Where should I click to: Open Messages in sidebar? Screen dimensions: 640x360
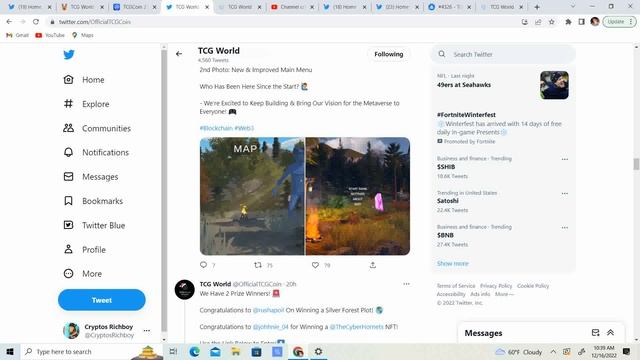click(91, 177)
